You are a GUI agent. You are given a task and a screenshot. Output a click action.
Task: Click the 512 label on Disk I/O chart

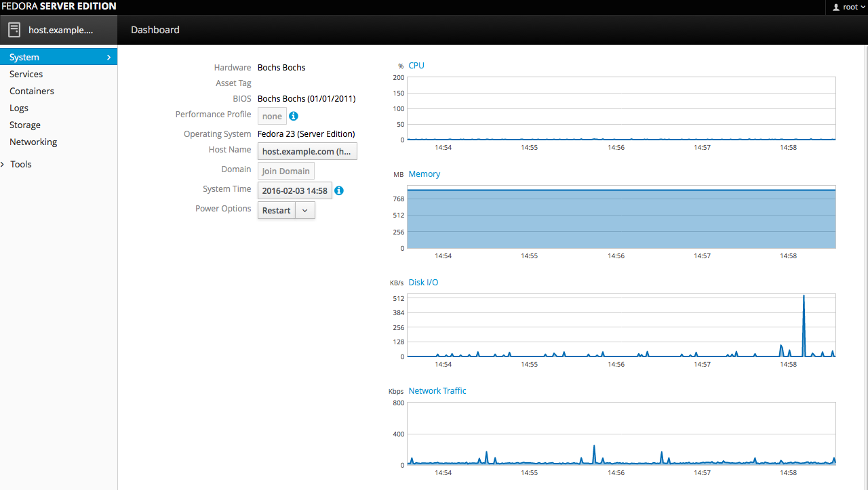pyautogui.click(x=398, y=298)
